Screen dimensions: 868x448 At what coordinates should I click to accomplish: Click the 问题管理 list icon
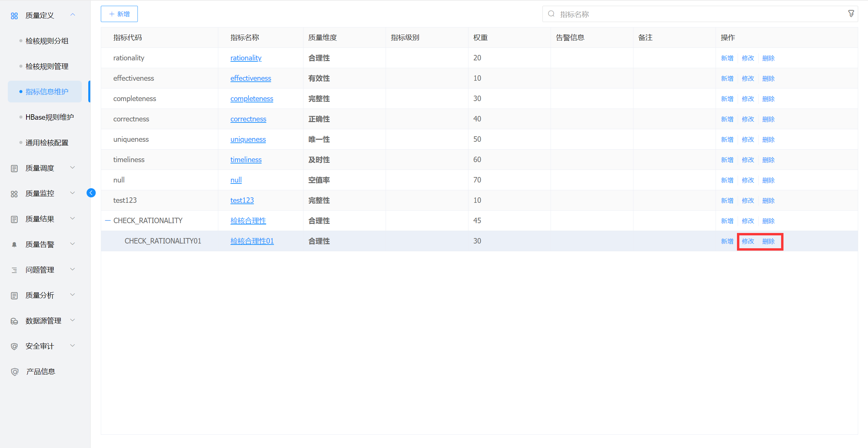pos(14,270)
